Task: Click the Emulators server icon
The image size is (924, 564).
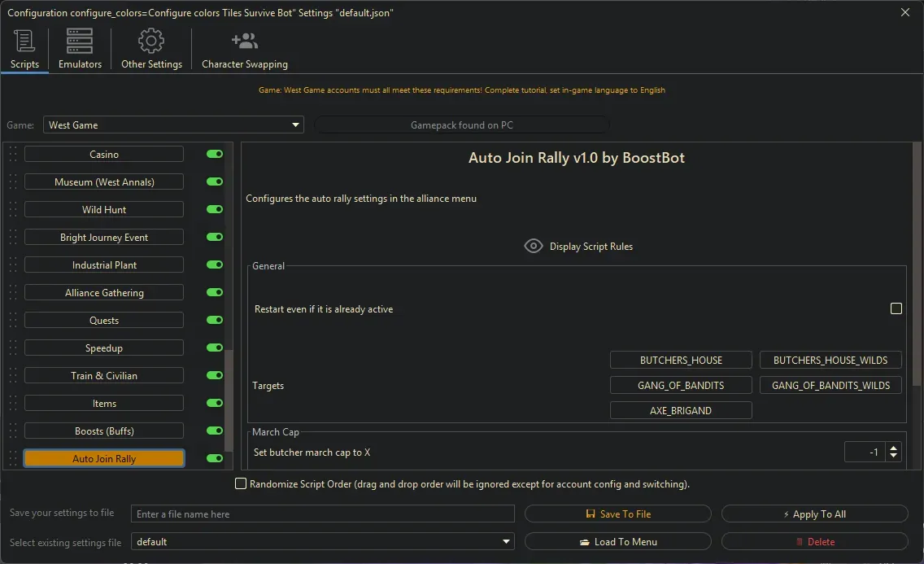Action: coord(79,39)
